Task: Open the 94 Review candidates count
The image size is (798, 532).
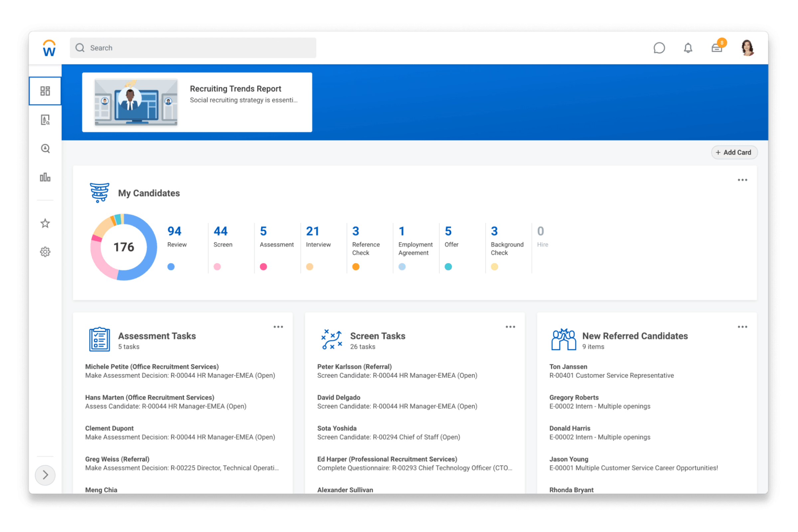Action: tap(174, 231)
